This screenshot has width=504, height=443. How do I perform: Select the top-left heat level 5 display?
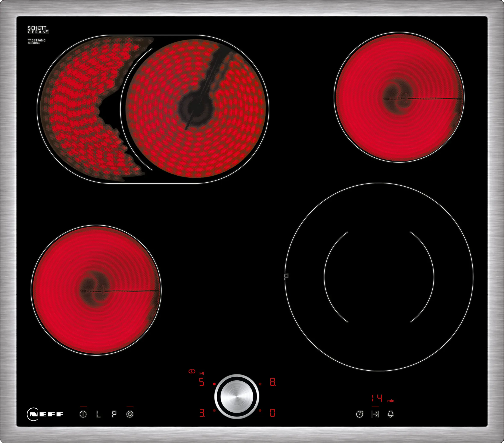pos(202,382)
